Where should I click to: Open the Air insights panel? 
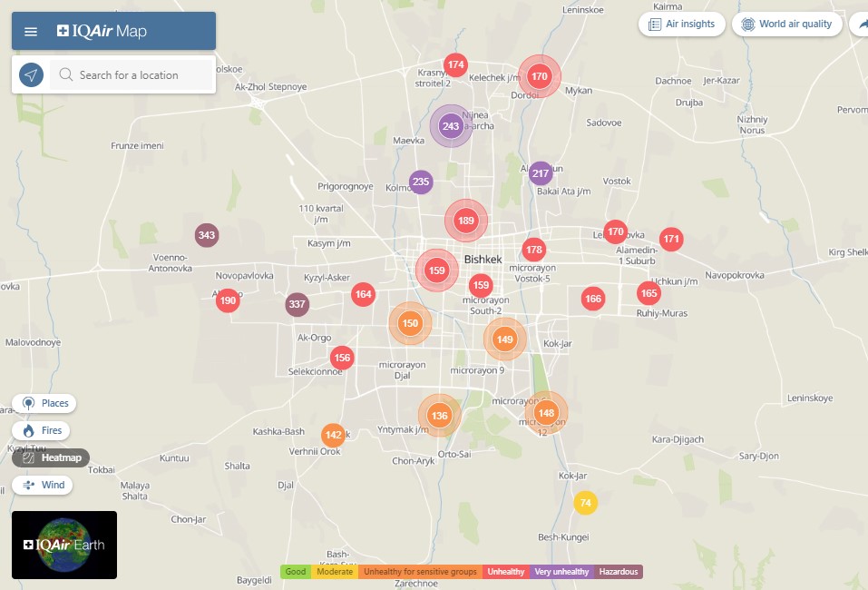pyautogui.click(x=681, y=25)
